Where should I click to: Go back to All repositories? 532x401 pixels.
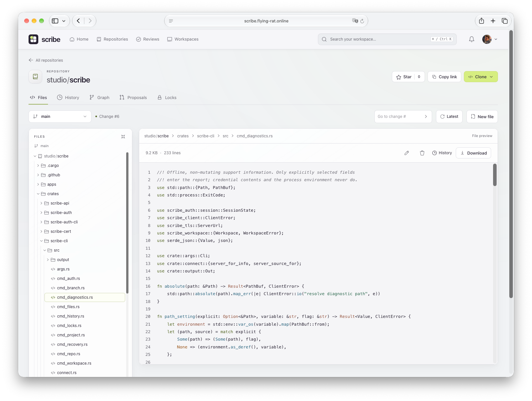(x=46, y=60)
